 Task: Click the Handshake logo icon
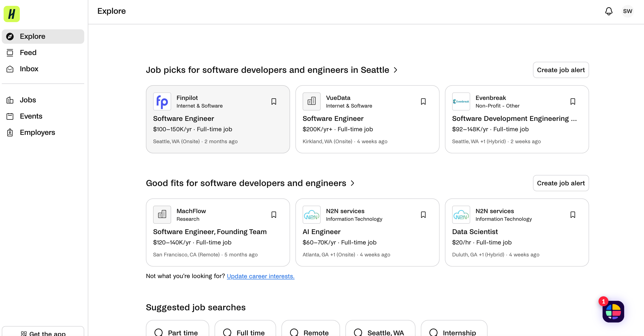(11, 14)
